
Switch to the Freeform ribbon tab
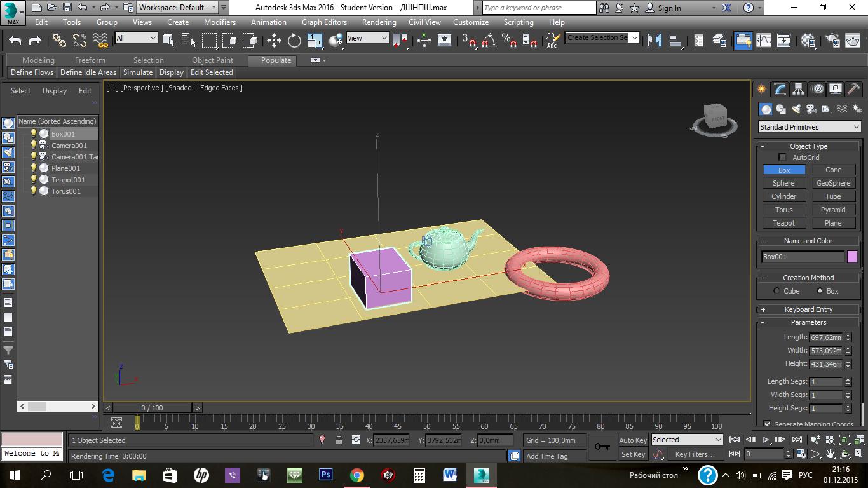[x=90, y=60]
